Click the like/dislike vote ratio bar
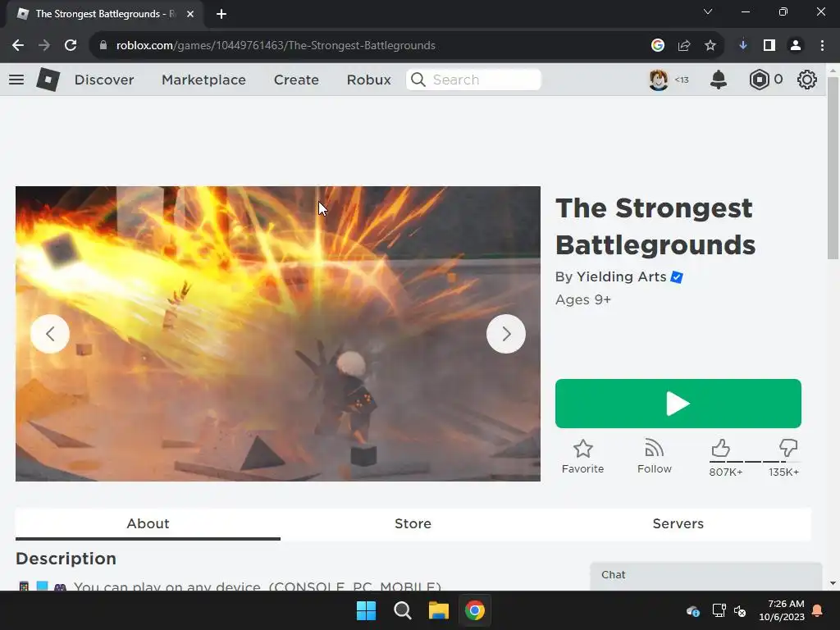Viewport: 840px width, 630px height. click(756, 462)
